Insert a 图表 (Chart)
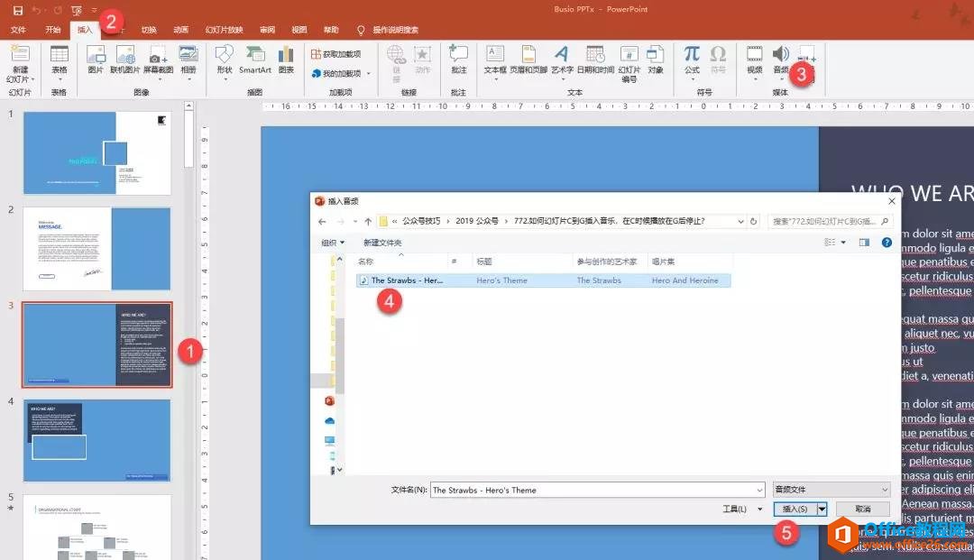The width and height of the screenshot is (974, 560). pyautogui.click(x=286, y=65)
